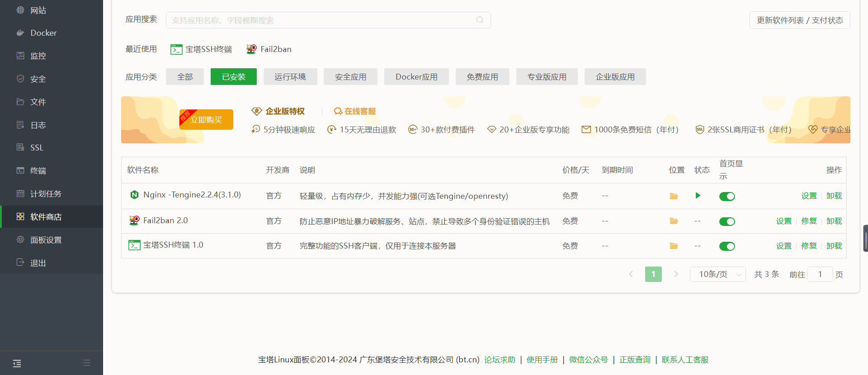Open Fail2ban install folder icon
Image resolution: width=868 pixels, height=375 pixels.
[x=674, y=221]
